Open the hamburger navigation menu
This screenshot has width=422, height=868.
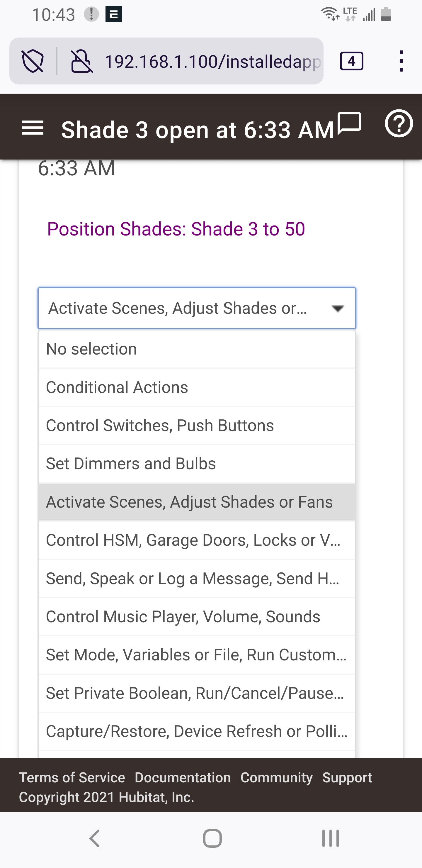[33, 128]
